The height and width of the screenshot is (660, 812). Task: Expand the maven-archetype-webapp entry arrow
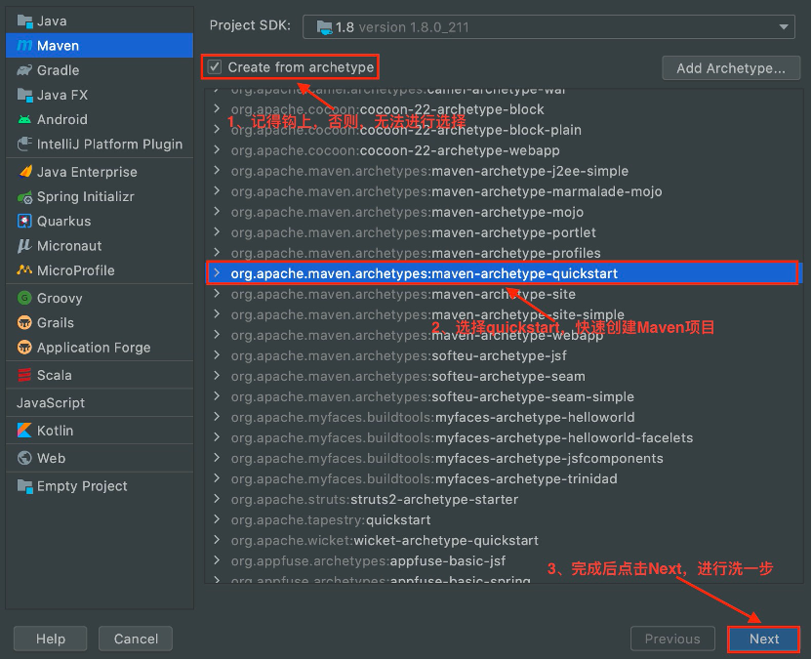[217, 335]
